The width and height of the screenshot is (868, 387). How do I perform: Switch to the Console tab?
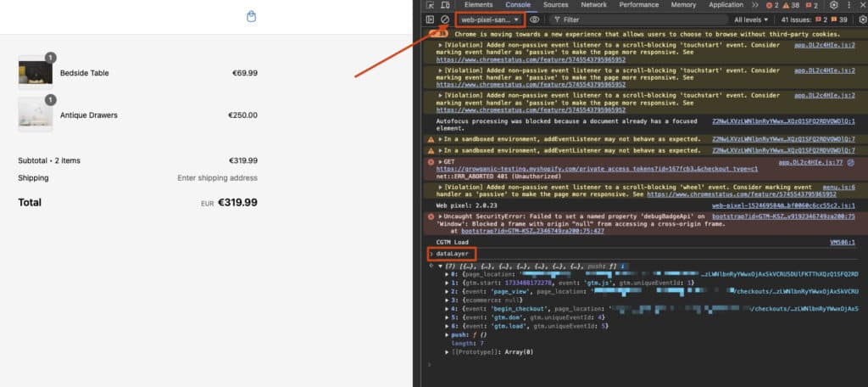click(518, 4)
